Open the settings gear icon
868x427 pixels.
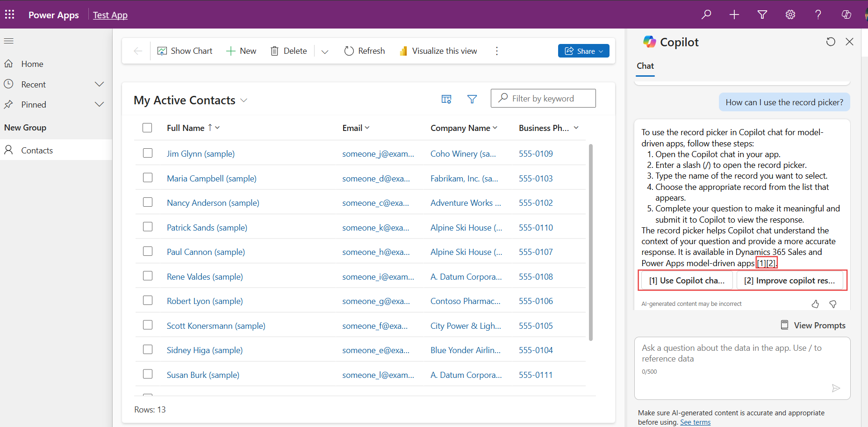pyautogui.click(x=790, y=14)
